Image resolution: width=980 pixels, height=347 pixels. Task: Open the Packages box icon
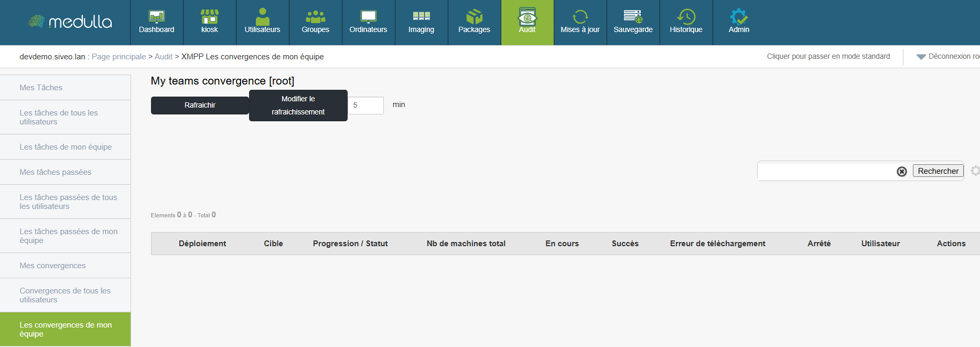coord(474,17)
